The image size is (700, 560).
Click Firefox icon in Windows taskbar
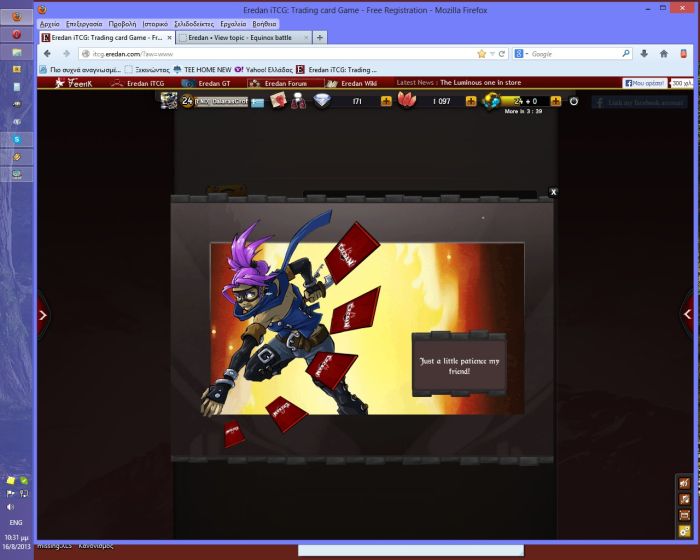click(17, 17)
